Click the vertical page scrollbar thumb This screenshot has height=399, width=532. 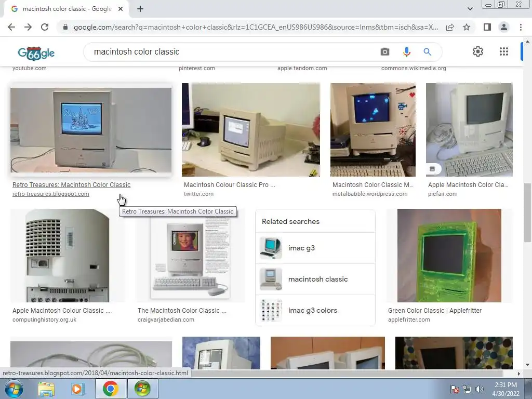coord(527,212)
